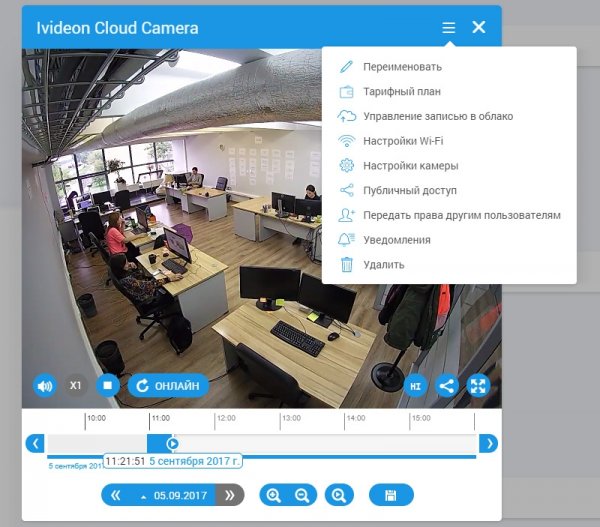Click the cloud upload icon in menu
This screenshot has width=600, height=527.
pyautogui.click(x=346, y=116)
